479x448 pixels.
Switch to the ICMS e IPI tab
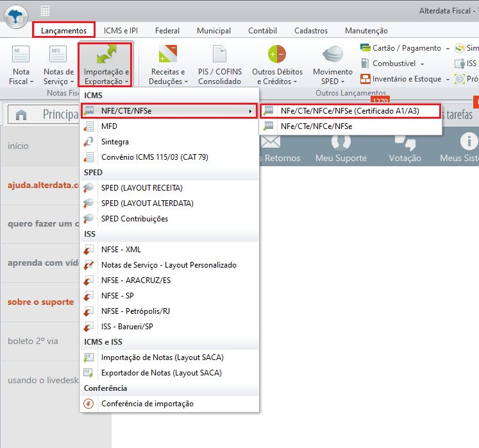click(121, 31)
